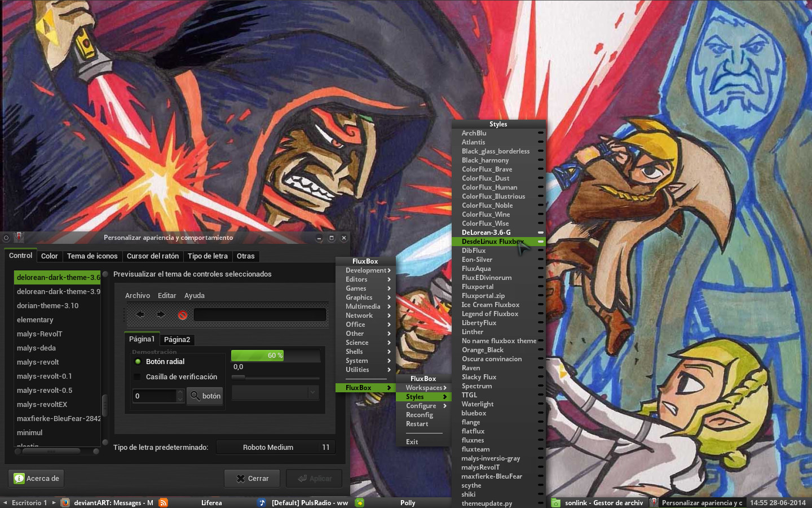This screenshot has width=812, height=508.
Task: Open the Tema de iconos tab
Action: 92,256
